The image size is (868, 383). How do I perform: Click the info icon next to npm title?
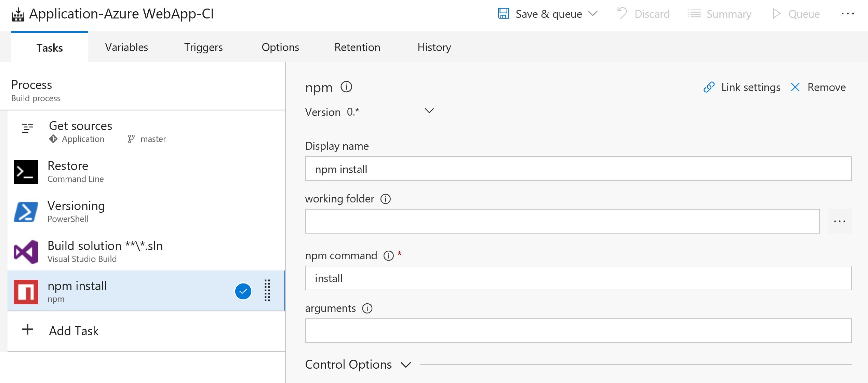(x=346, y=87)
